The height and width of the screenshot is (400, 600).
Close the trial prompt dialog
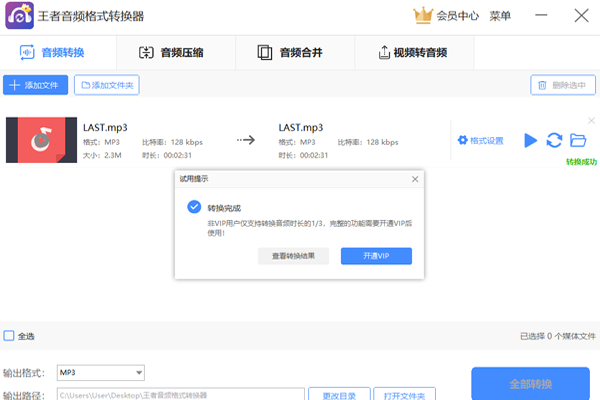[x=415, y=179]
